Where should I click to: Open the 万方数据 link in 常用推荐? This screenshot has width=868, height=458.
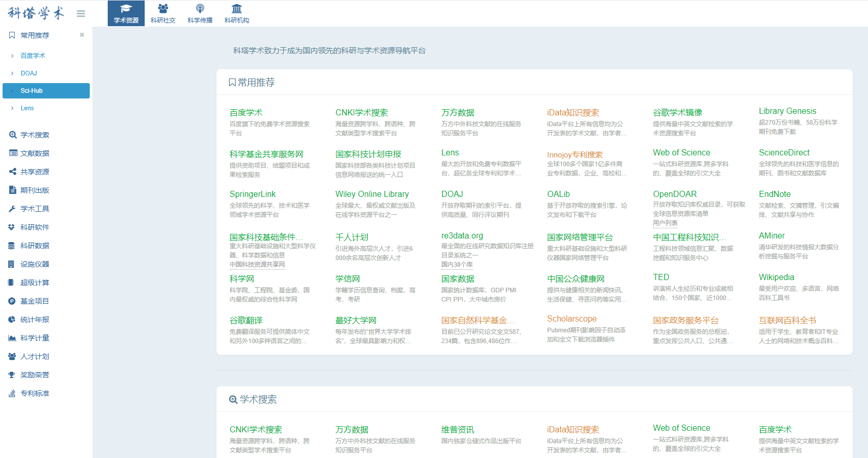(458, 113)
